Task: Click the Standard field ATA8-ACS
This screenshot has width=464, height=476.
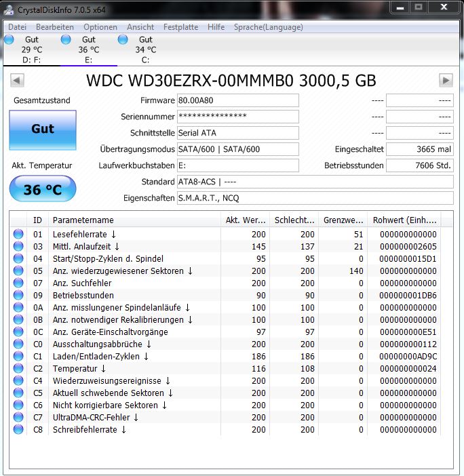Action: point(315,182)
